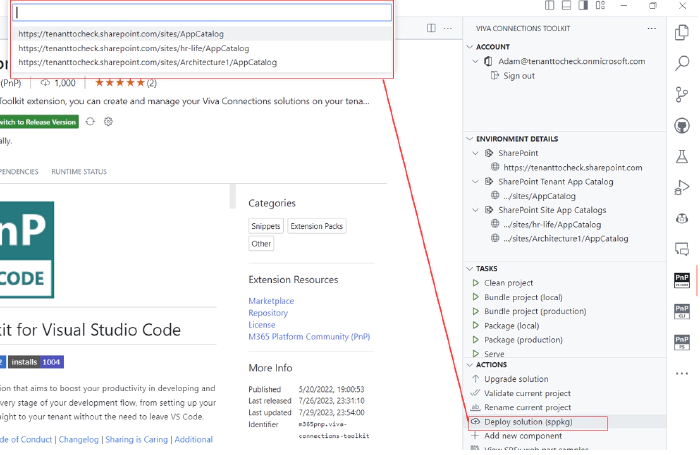
Task: Open the Source Control view icon
Action: 682,94
